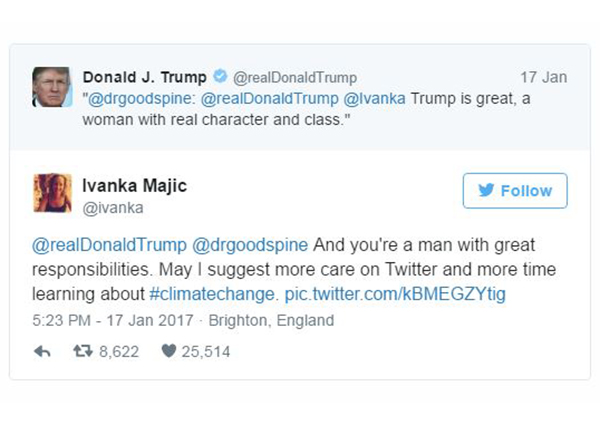Image resolution: width=600 pixels, height=425 pixels.
Task: Open the #climatechange hashtag
Action: [212, 294]
